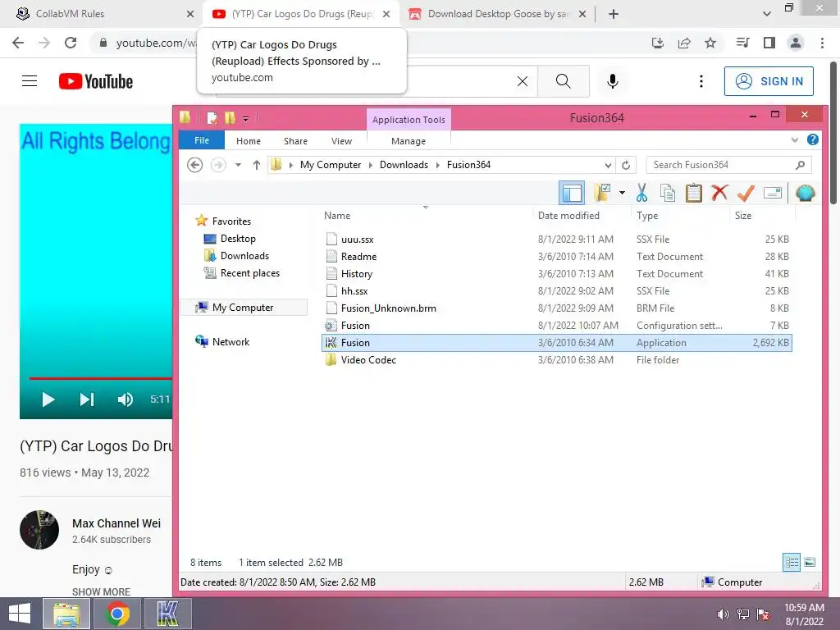Viewport: 840px width, 630px height.
Task: Go up one folder level in Explorer
Action: (257, 165)
